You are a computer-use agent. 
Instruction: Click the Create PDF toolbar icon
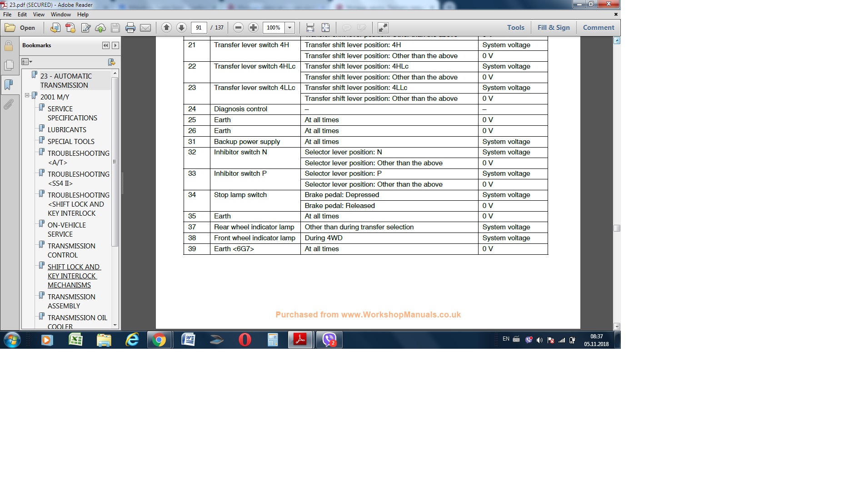70,28
